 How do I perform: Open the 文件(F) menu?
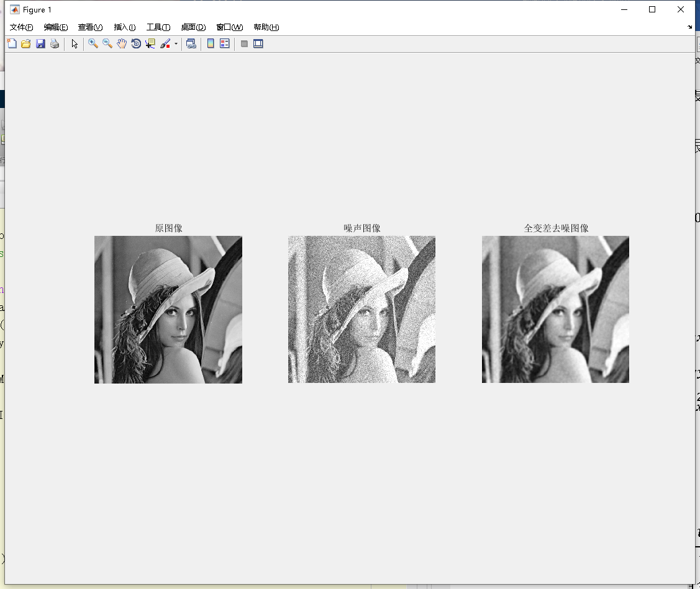(21, 27)
